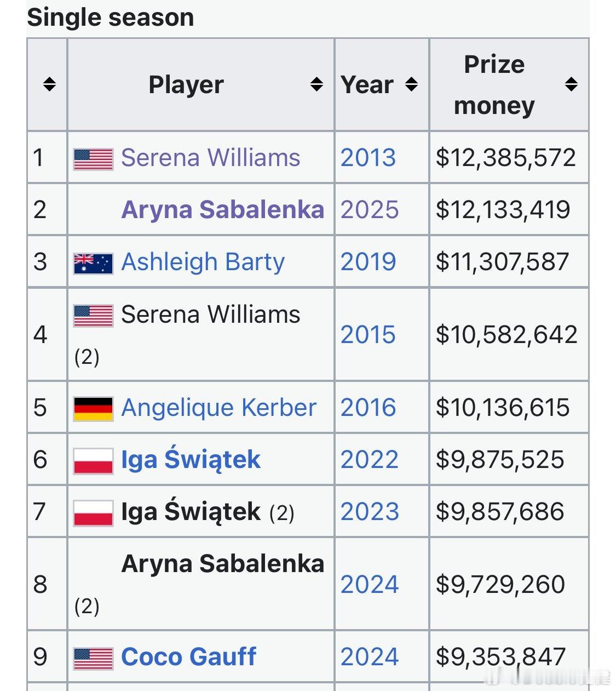Viewport: 616px width, 691px height.
Task: Open Serena Williams player link
Action: tap(211, 158)
